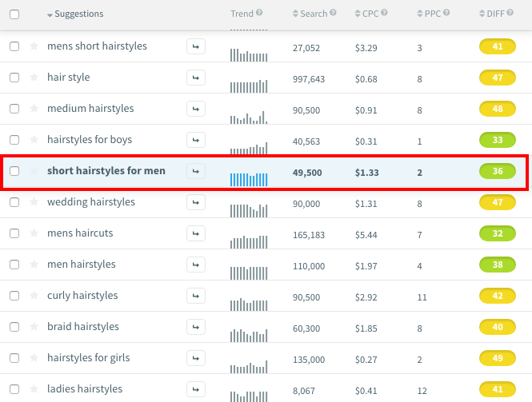Screen dimensions: 532x402
Task: Favorite the 'curly hairstyles' keyword with its star
Action: pyautogui.click(x=34, y=296)
